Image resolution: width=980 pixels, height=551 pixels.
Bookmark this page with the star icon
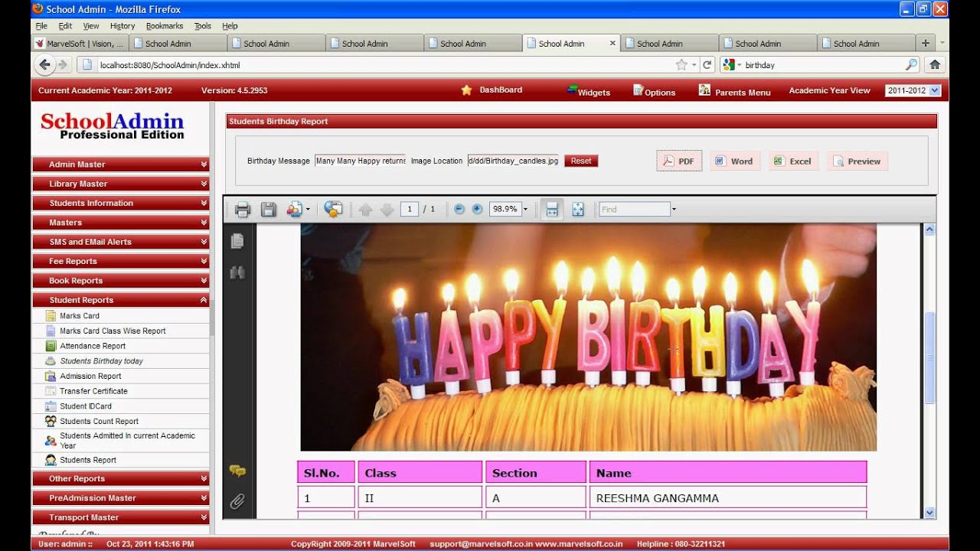(681, 65)
